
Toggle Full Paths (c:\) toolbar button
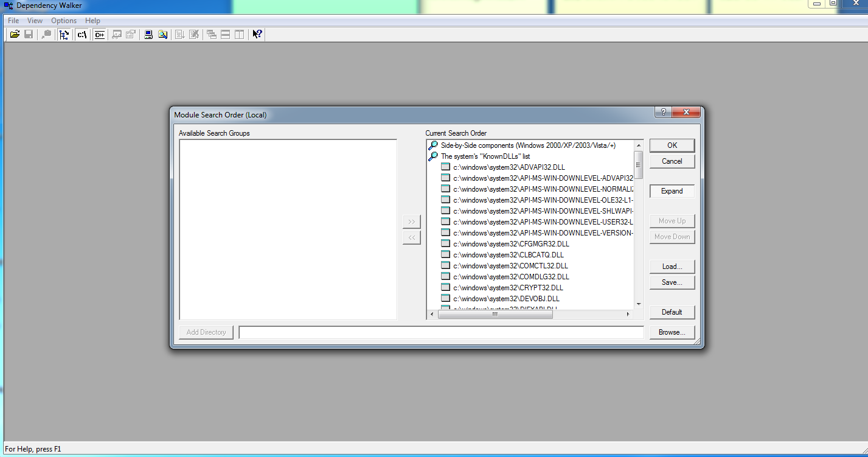click(82, 35)
